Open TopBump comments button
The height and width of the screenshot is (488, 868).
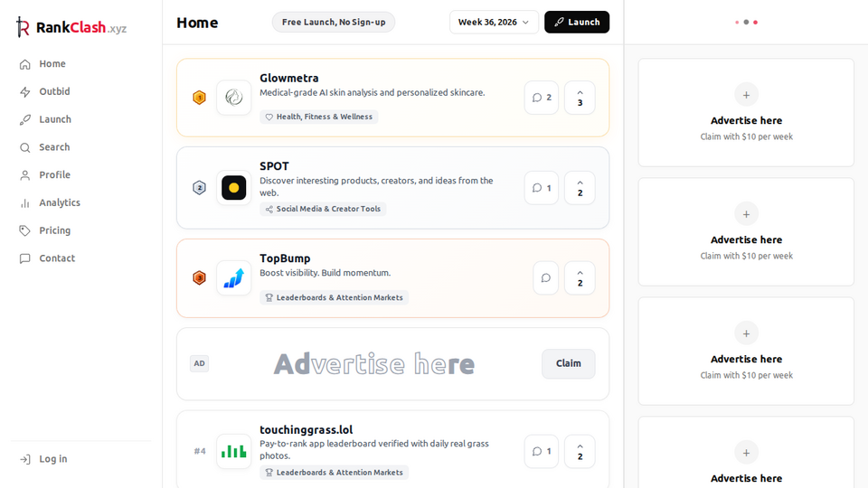[546, 277]
